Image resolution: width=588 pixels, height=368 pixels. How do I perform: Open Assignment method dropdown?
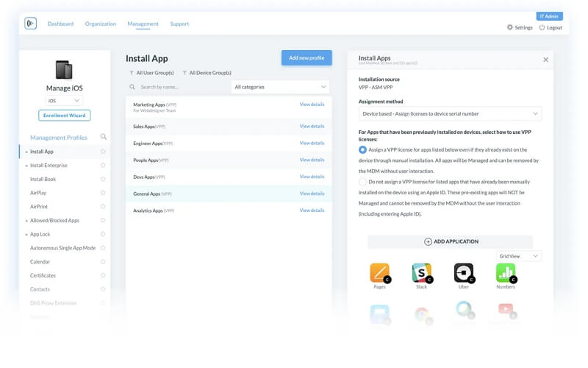[x=450, y=114]
